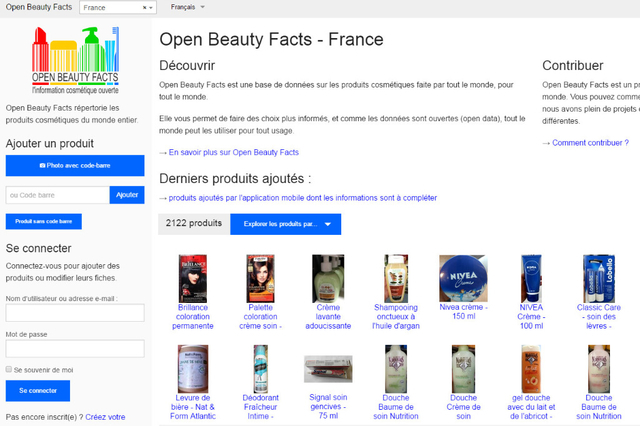Open 'Comment contribuer ?' link
The width and height of the screenshot is (640, 426).
tap(590, 143)
